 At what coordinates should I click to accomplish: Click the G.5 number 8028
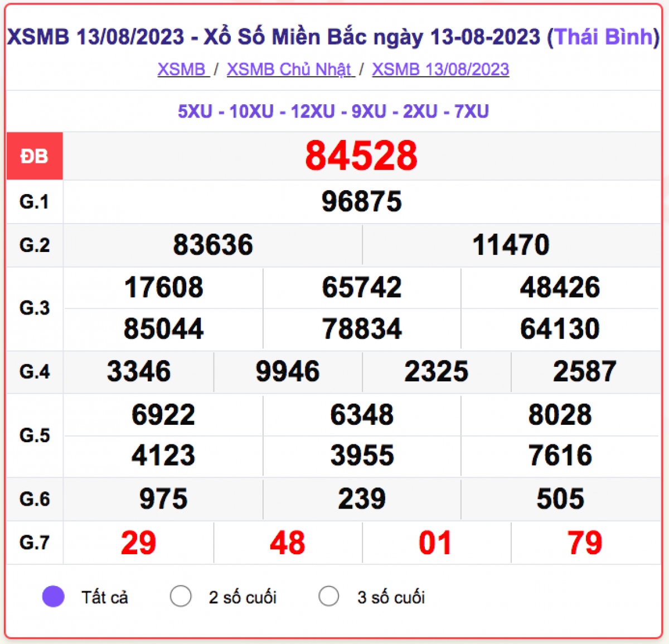tap(560, 415)
